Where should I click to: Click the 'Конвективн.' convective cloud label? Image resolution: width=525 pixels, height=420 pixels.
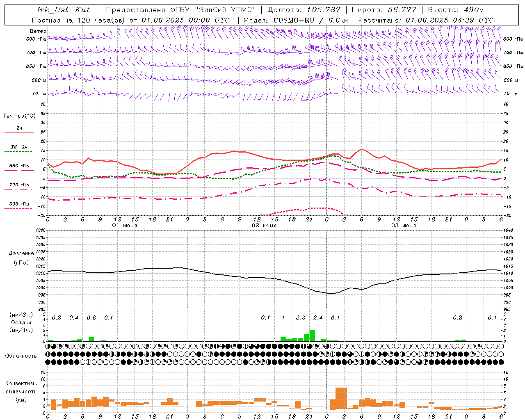[21, 383]
